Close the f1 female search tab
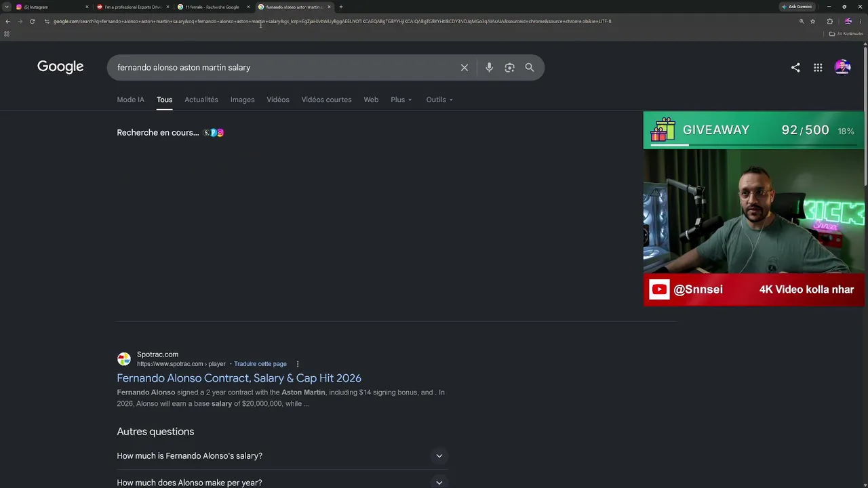Screen dimensions: 868x488 click(x=248, y=7)
